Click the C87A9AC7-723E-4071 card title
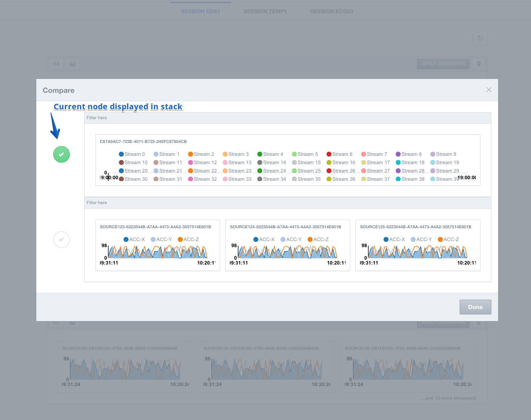This screenshot has height=420, width=531. (x=143, y=142)
